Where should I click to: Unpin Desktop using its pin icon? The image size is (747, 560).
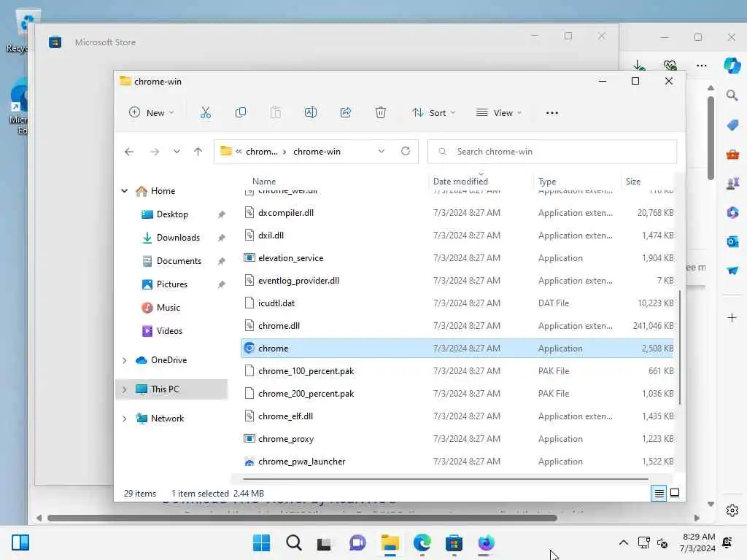[222, 214]
